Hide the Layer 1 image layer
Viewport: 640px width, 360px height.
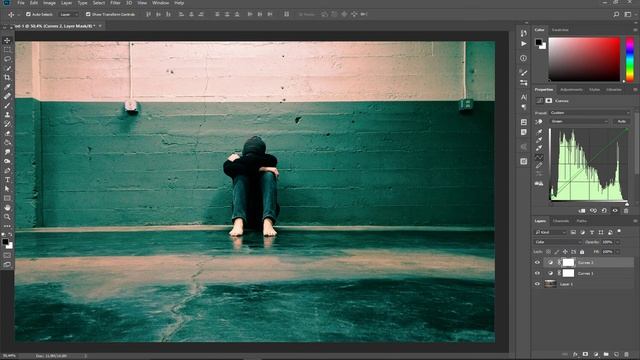click(x=537, y=284)
